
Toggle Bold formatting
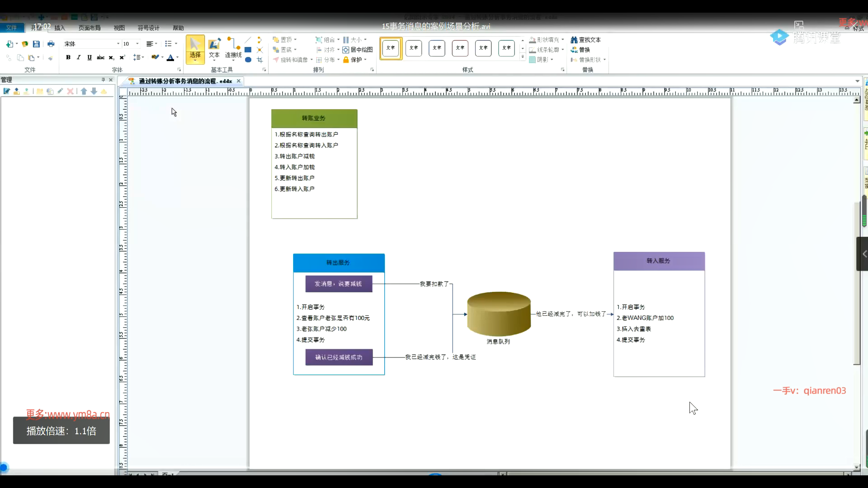(x=68, y=57)
